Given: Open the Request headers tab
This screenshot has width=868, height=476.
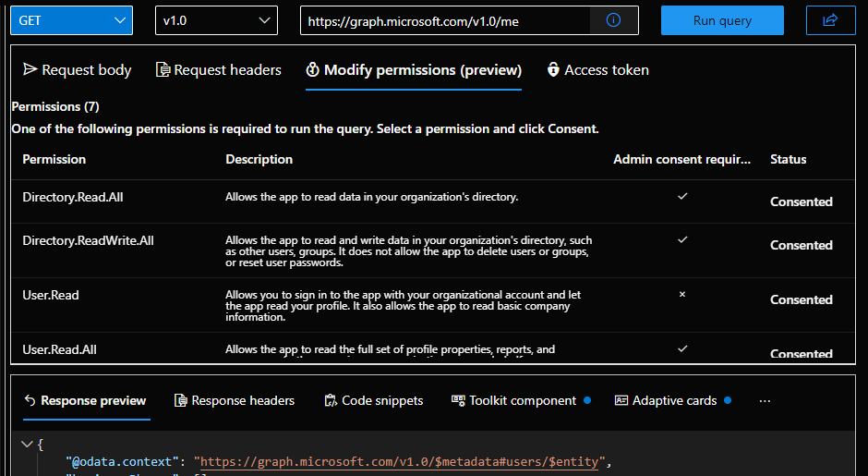Looking at the screenshot, I should [219, 70].
